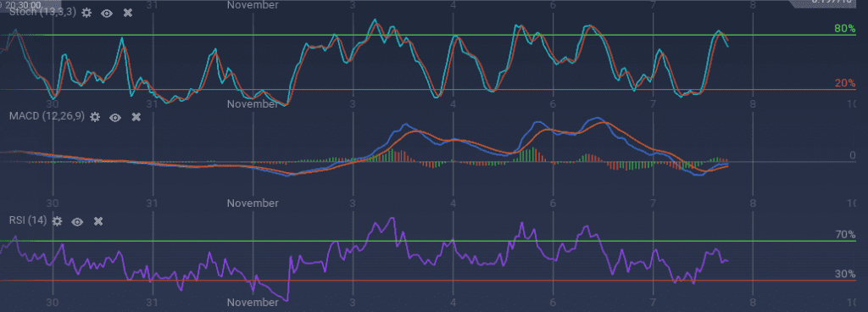Screen dimensions: 868x312
Task: Click date 4 below the MACD panel
Action: pos(453,203)
